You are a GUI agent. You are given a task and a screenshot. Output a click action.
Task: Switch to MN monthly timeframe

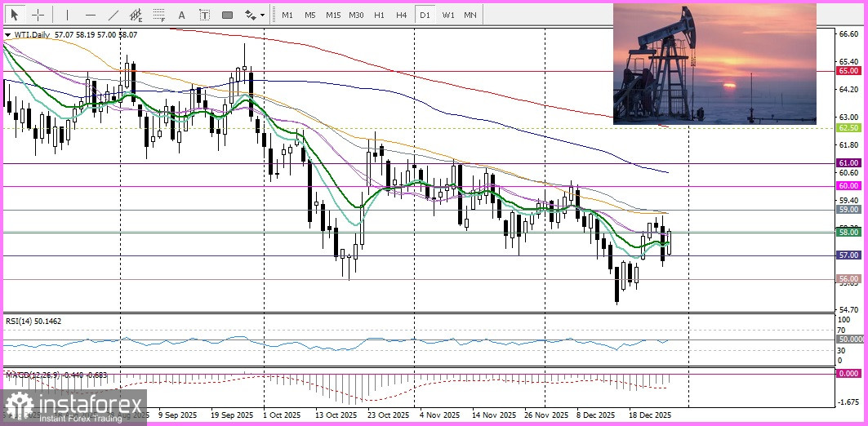(470, 15)
